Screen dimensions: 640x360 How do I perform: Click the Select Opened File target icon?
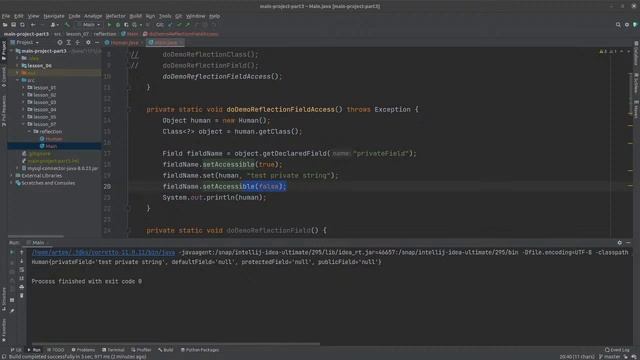click(x=60, y=42)
